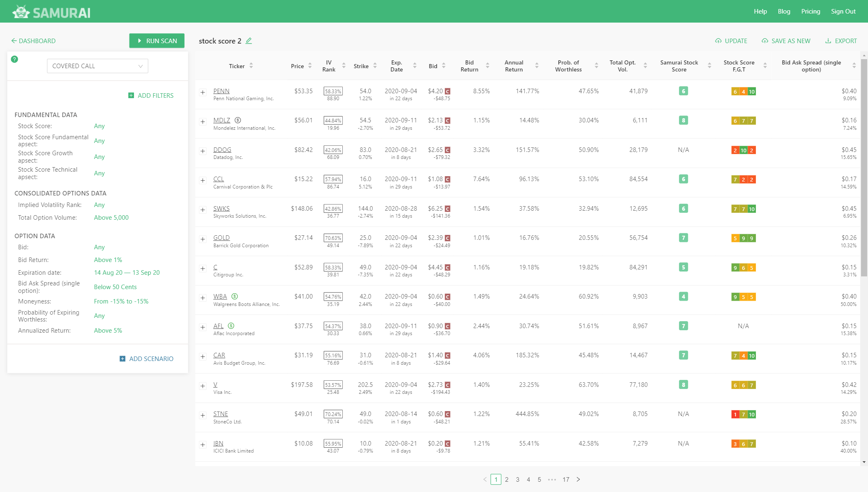868x492 pixels.
Task: Click the "Above 1%" Bid Return filter value
Action: [x=108, y=260]
